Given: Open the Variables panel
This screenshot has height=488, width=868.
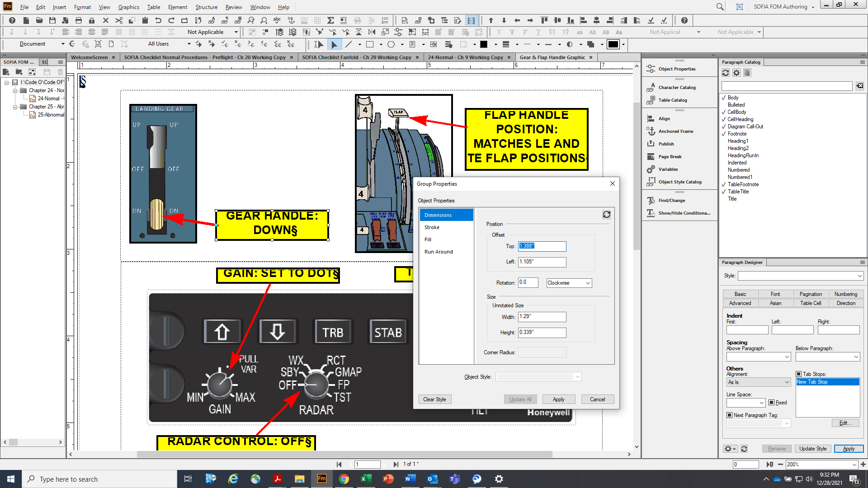Looking at the screenshot, I should (x=667, y=169).
